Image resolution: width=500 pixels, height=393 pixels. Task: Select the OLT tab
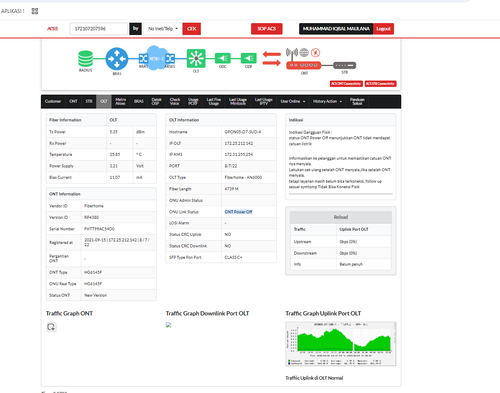(x=104, y=101)
